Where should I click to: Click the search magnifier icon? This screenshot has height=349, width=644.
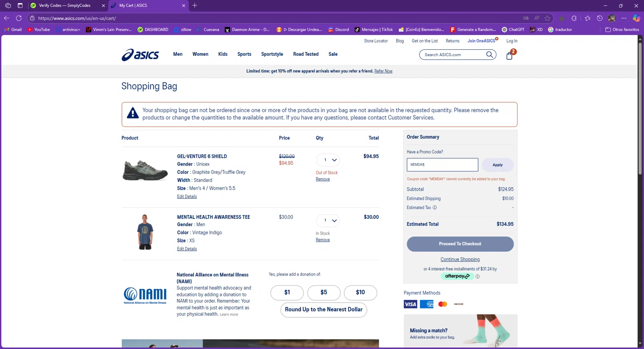coord(489,55)
